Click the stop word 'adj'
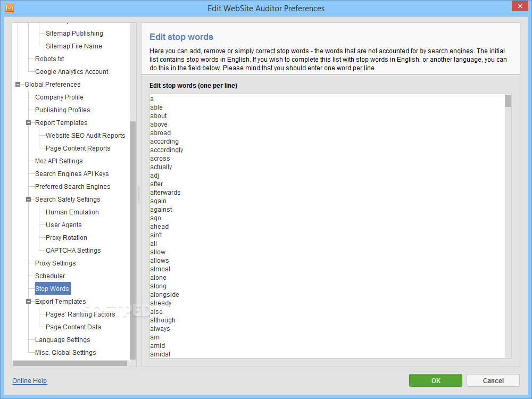532x399 pixels. 154,176
